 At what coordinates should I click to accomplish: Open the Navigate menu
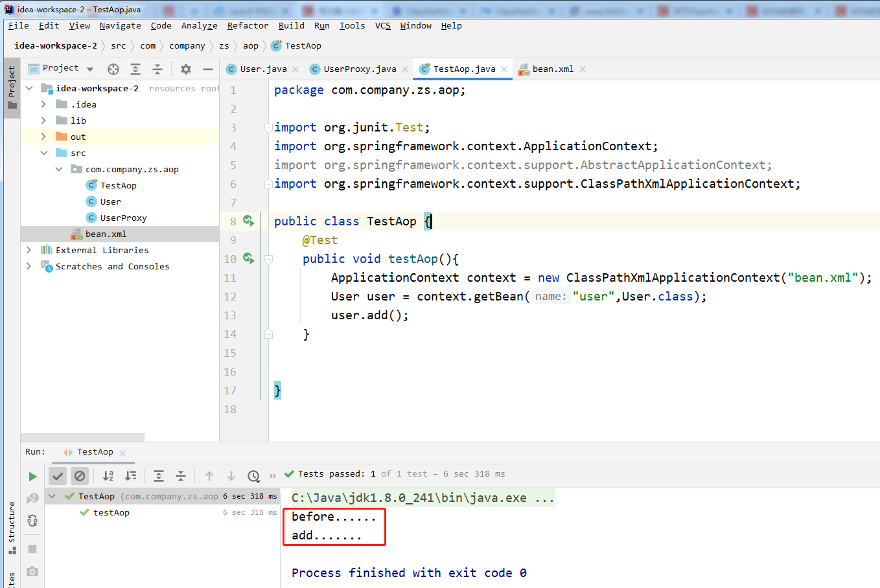(120, 25)
